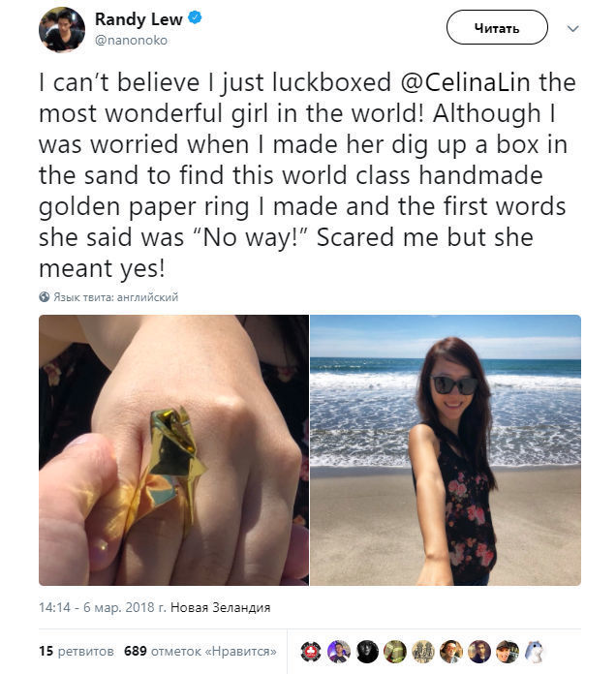Viewport: 616px width, 674px height.
Task: Click the fifth liker avatar in the row
Action: click(x=422, y=652)
